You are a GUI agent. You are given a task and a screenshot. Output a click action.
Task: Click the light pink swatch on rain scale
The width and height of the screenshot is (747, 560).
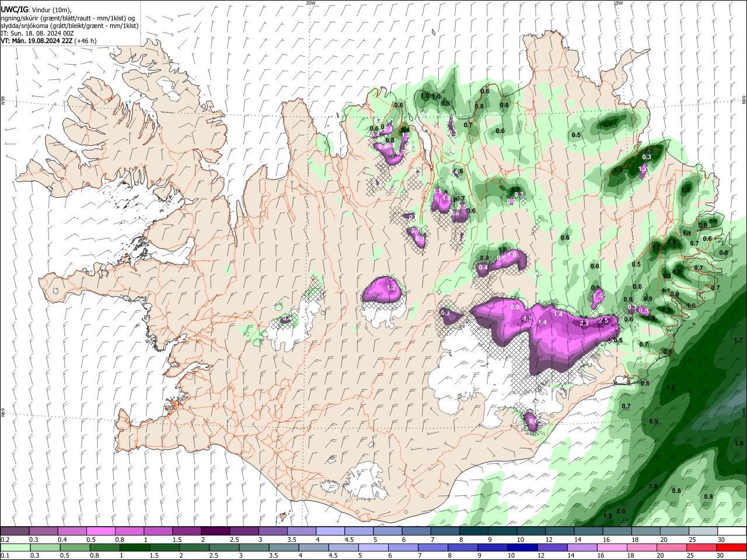(x=611, y=547)
